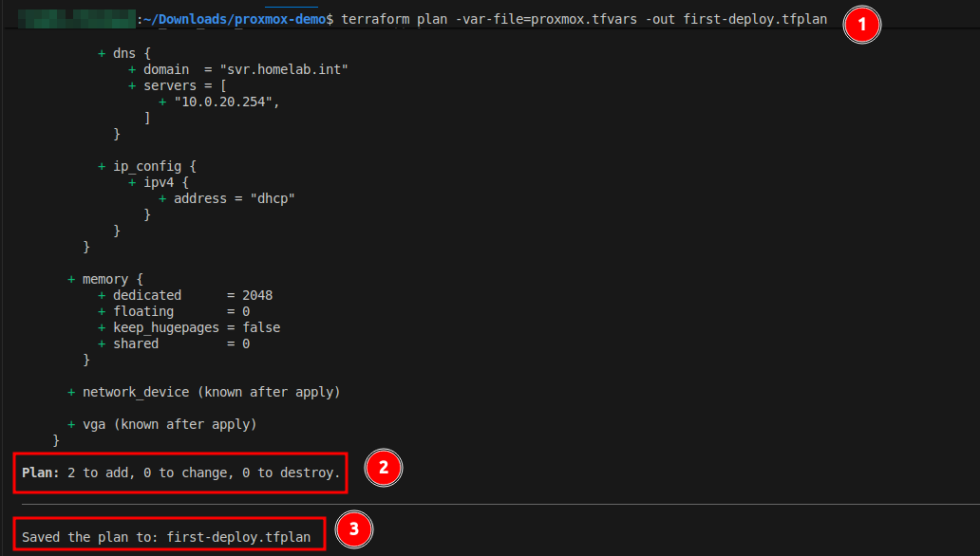Click the red annotation badge number 3

(x=354, y=529)
